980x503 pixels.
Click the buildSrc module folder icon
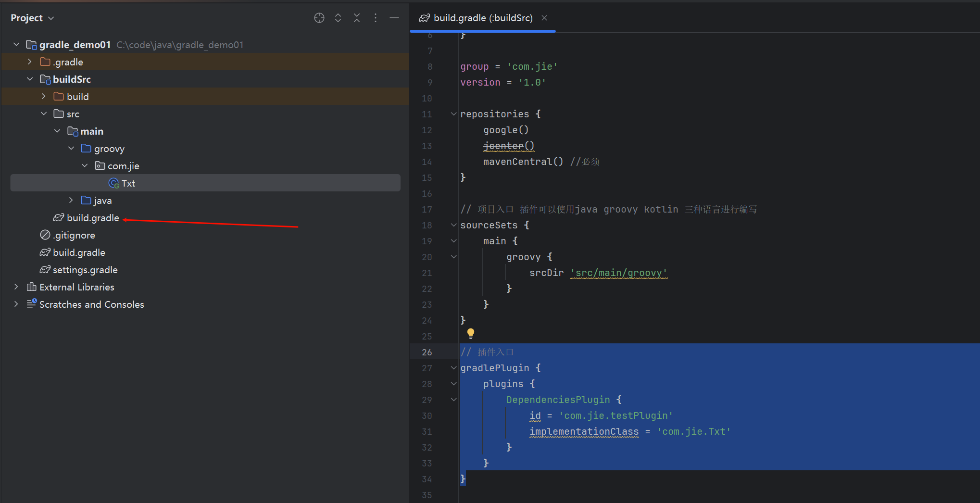click(x=45, y=79)
